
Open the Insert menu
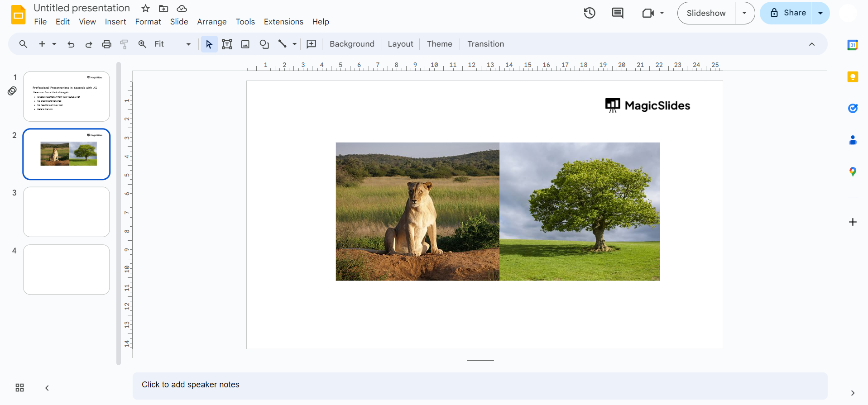[115, 22]
